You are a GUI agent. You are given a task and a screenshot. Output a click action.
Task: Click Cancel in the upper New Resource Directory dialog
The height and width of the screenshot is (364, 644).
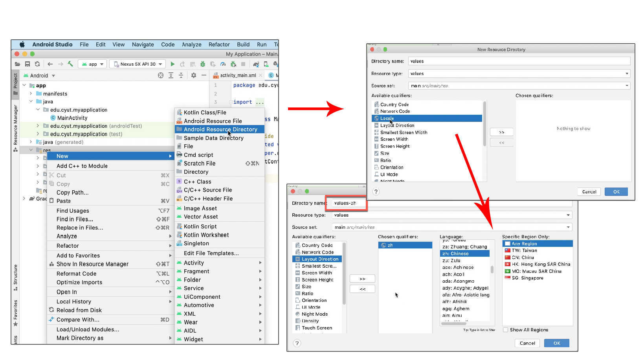pyautogui.click(x=589, y=192)
